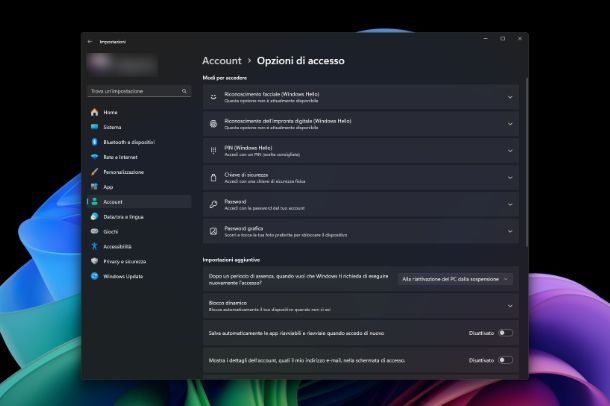Click the Account person icon

point(94,201)
